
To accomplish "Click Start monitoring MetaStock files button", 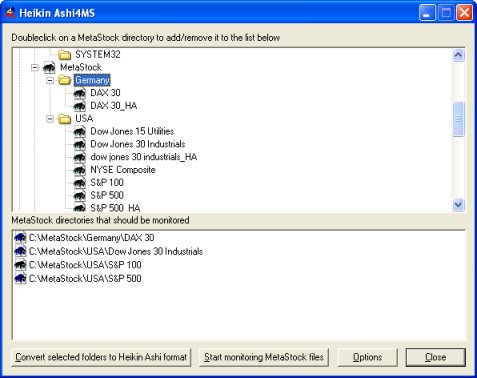I will tap(264, 357).
